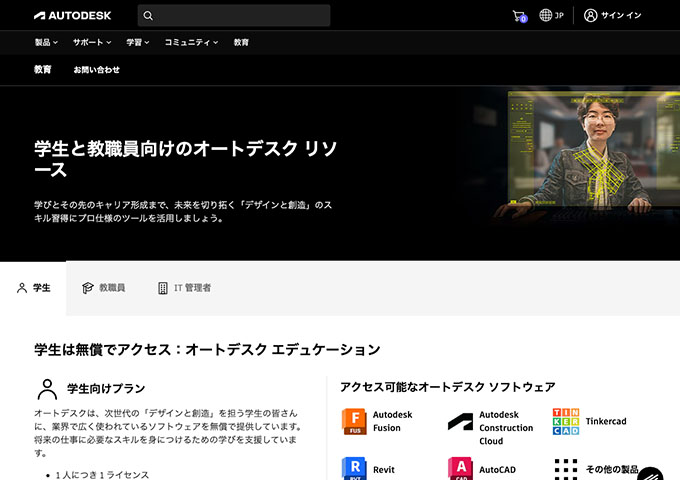Click the building icon on IT 管理者 tab
The height and width of the screenshot is (480, 680).
163,288
